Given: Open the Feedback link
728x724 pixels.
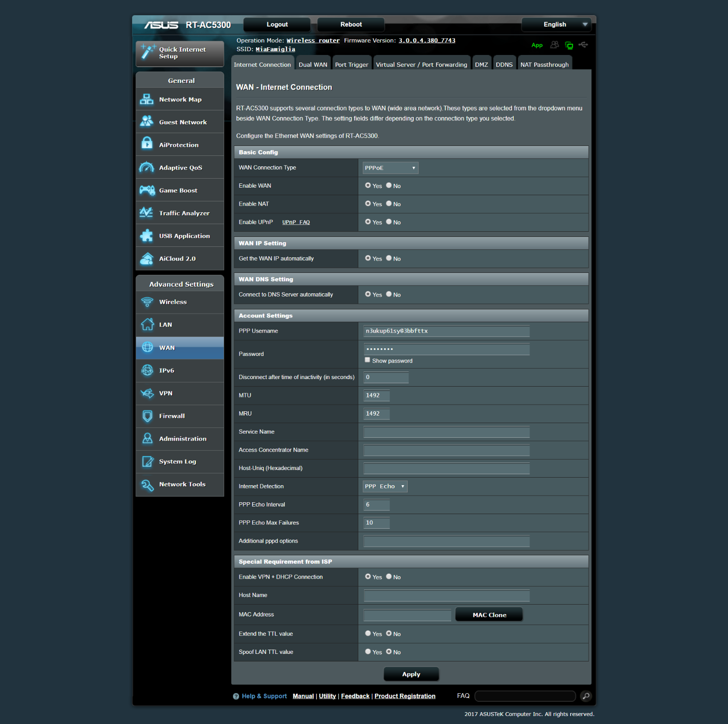Looking at the screenshot, I should pos(355,696).
